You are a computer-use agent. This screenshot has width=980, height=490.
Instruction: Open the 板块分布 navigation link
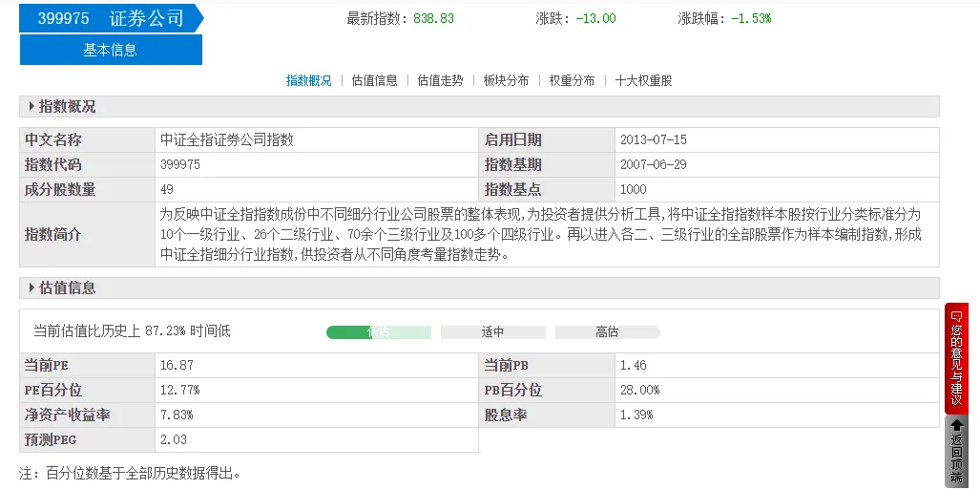[506, 80]
